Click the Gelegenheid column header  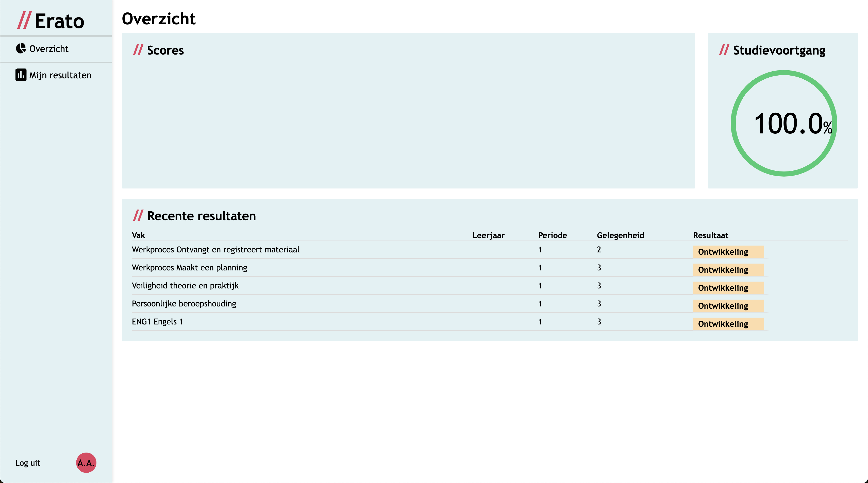[x=620, y=235]
